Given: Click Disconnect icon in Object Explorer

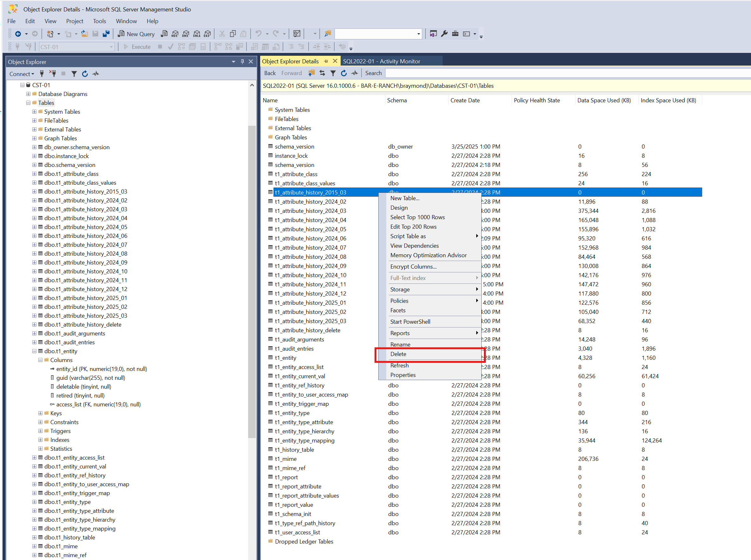Looking at the screenshot, I should tap(53, 73).
